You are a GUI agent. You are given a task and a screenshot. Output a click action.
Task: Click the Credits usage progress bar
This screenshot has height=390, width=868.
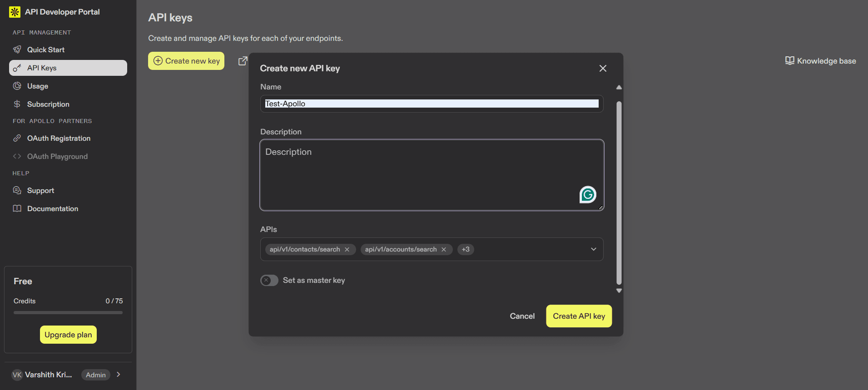point(68,312)
